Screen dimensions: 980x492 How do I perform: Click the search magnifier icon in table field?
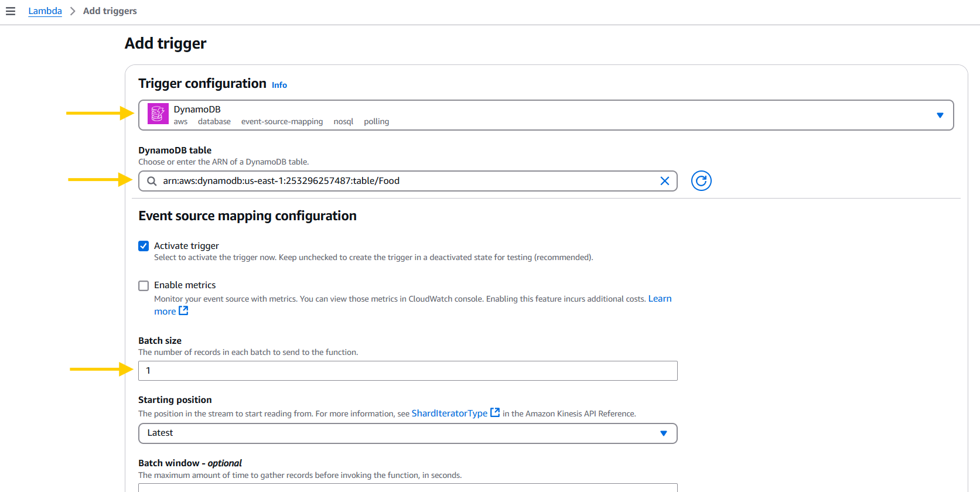(152, 181)
